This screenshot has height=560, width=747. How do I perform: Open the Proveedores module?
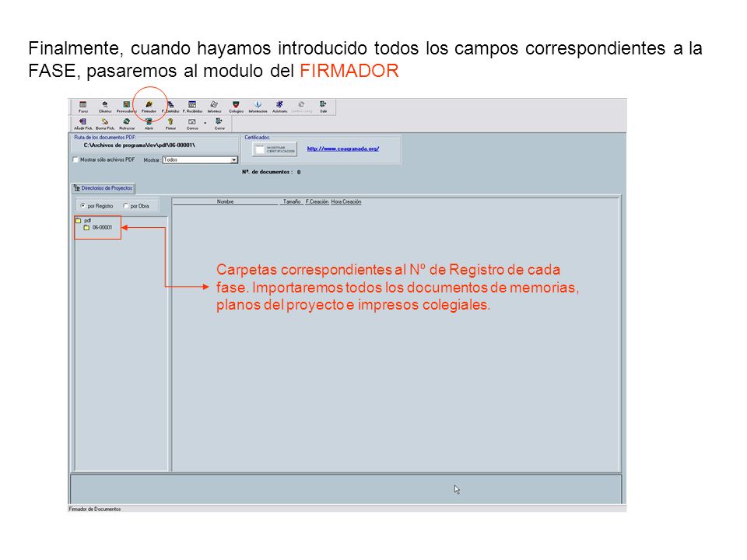(126, 107)
